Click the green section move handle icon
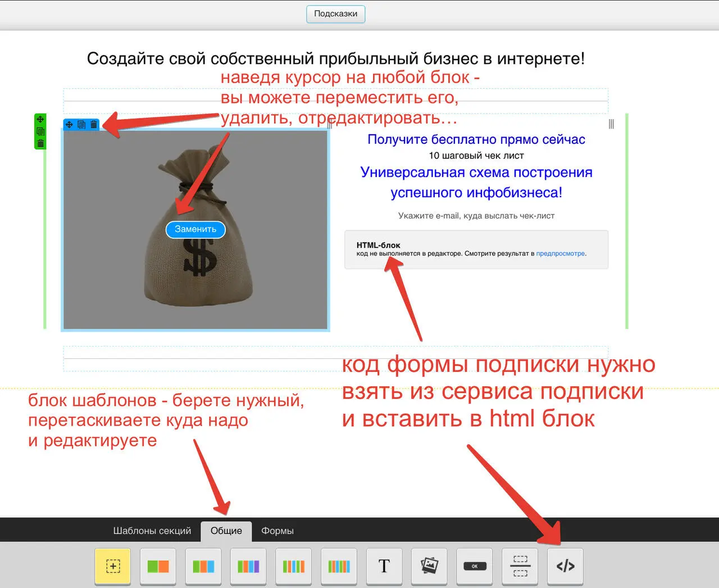 40,119
